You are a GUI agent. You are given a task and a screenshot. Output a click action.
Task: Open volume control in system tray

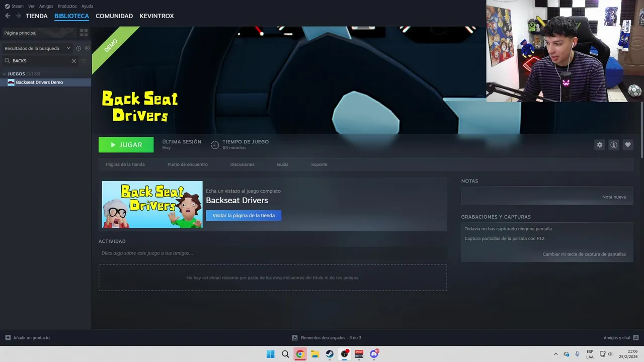pyautogui.click(x=610, y=354)
